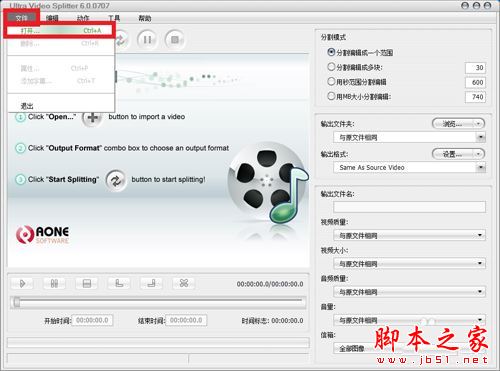Click the Start Splitting toolbar icon beside Pause
The height and width of the screenshot is (371, 500).
(x=121, y=40)
